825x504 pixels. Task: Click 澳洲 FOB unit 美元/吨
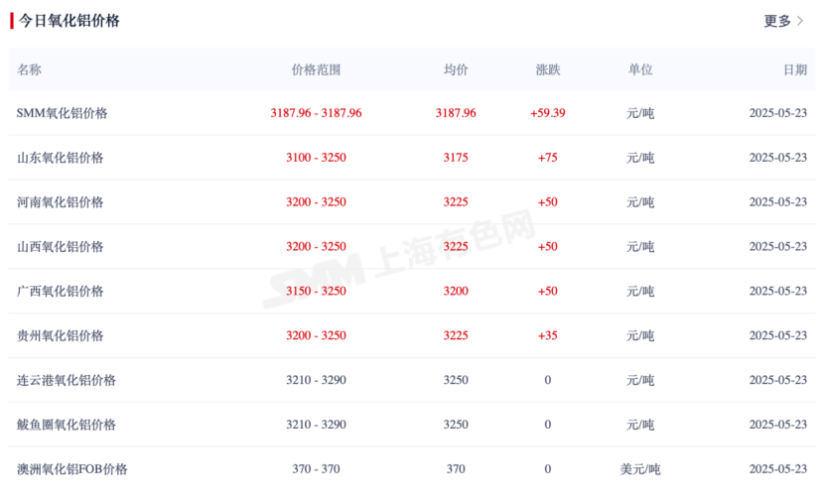640,469
